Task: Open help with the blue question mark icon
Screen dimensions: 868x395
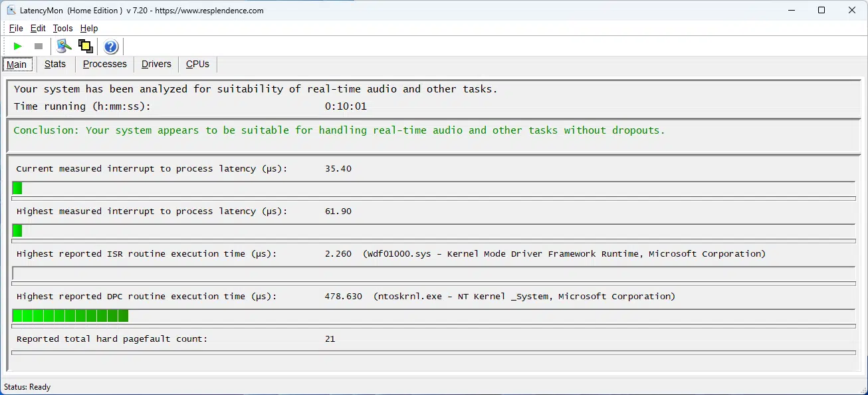Action: point(111,47)
